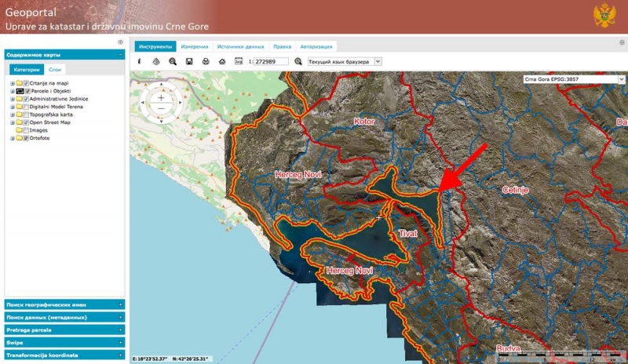Click the print map icon
The width and height of the screenshot is (628, 364).
coord(206,61)
